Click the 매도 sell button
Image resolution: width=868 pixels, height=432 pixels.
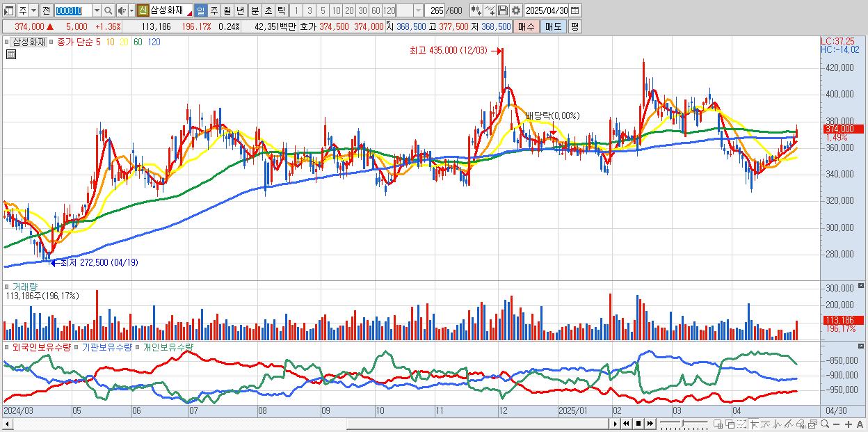[x=554, y=26]
